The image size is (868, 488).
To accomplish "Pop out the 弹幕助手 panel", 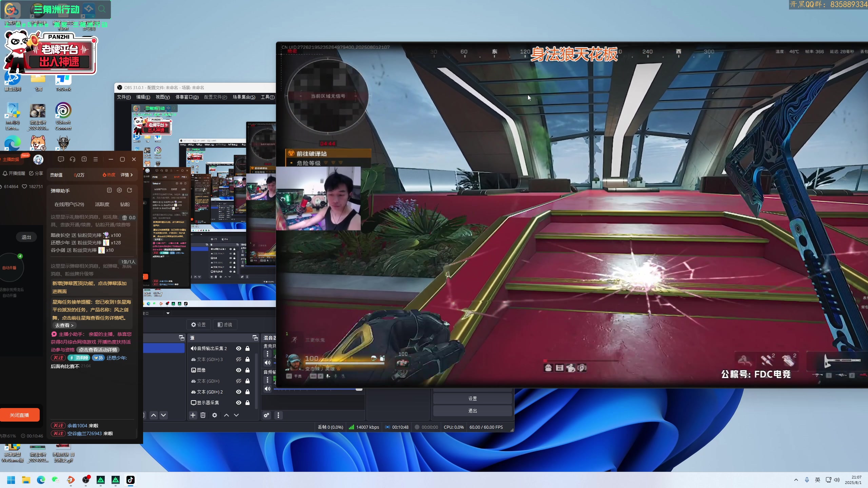I will click(130, 190).
